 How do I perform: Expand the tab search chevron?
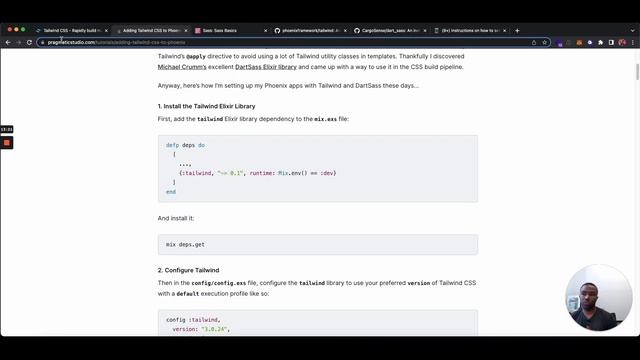point(633,31)
